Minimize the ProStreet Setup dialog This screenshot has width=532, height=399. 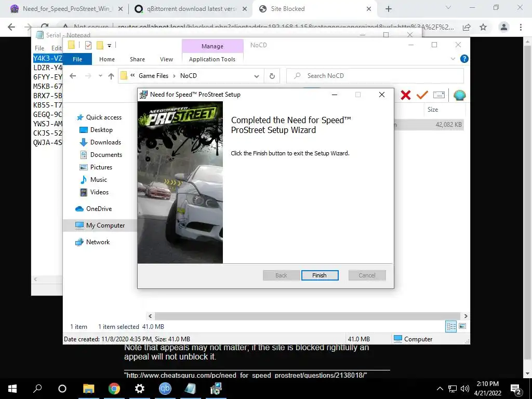point(335,95)
